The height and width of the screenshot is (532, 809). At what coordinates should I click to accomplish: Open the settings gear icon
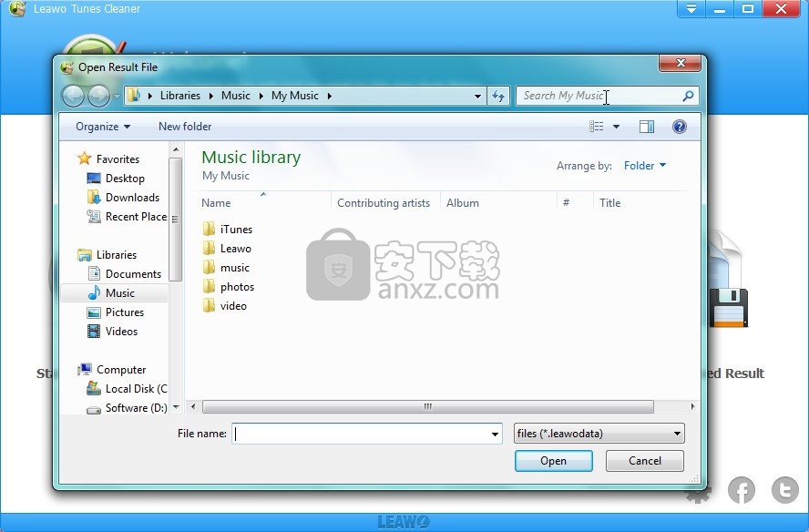point(699,493)
